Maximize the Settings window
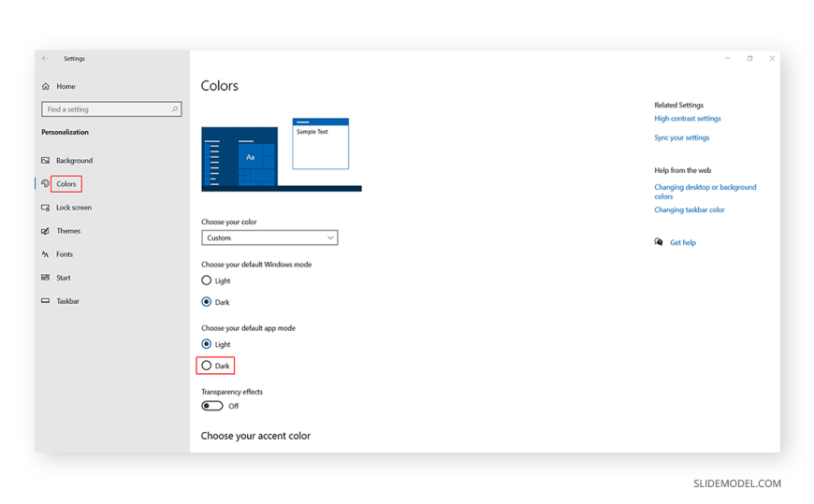814x504 pixels. pyautogui.click(x=749, y=59)
